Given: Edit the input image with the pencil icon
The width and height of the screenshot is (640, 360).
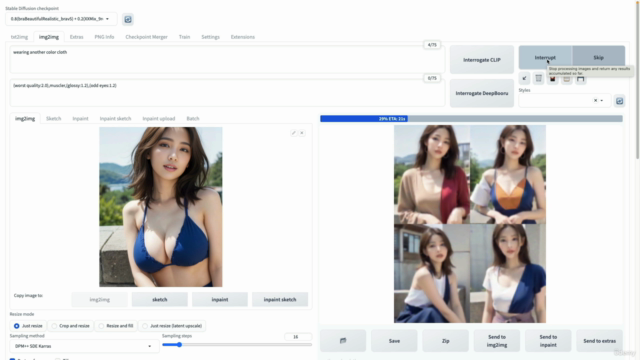Looking at the screenshot, I should 293,133.
